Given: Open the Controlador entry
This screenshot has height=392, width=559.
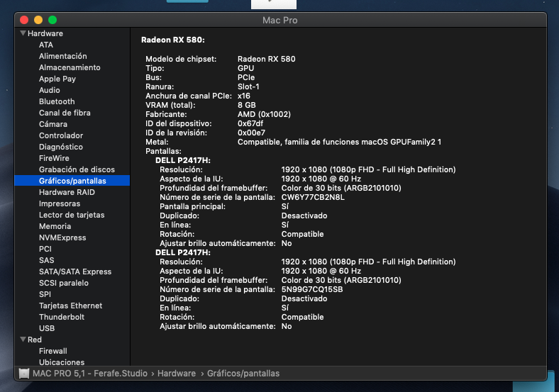Looking at the screenshot, I should pos(61,135).
